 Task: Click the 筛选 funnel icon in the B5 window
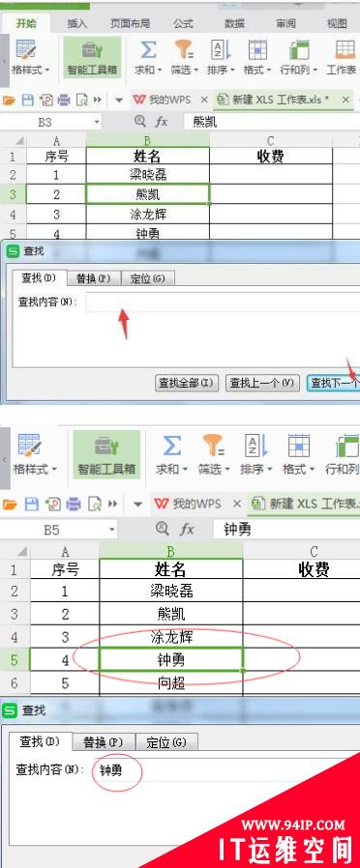tap(213, 446)
